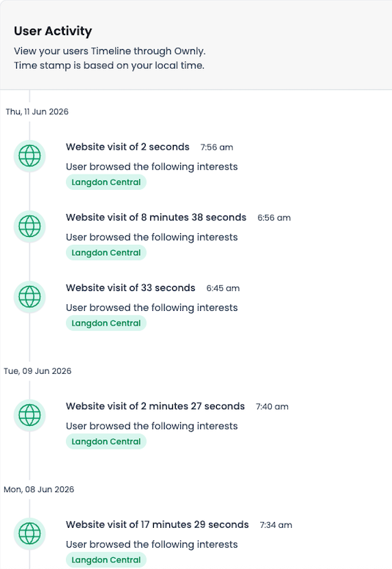The height and width of the screenshot is (569, 392).
Task: Select Langdon Central tag under 2 seconds visit
Action: [x=106, y=182]
